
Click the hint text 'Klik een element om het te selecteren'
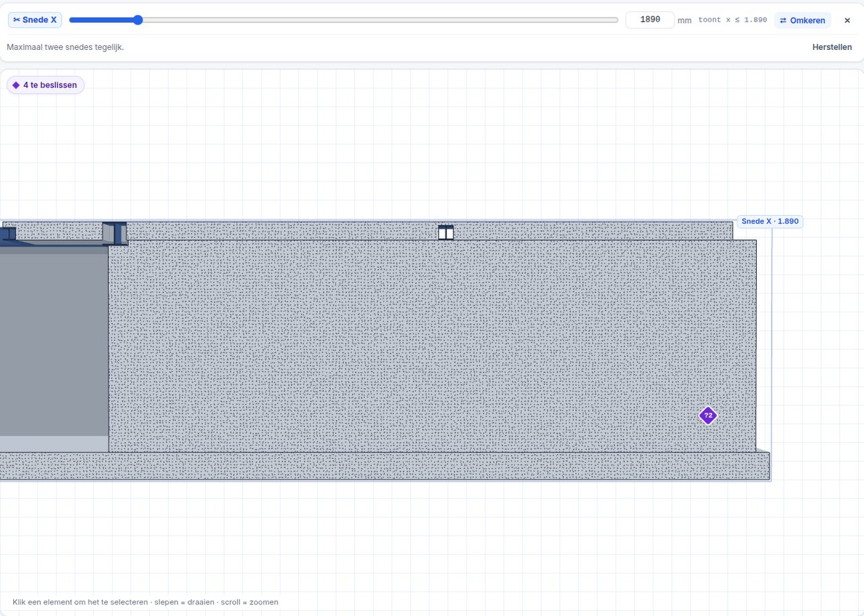[x=80, y=602]
